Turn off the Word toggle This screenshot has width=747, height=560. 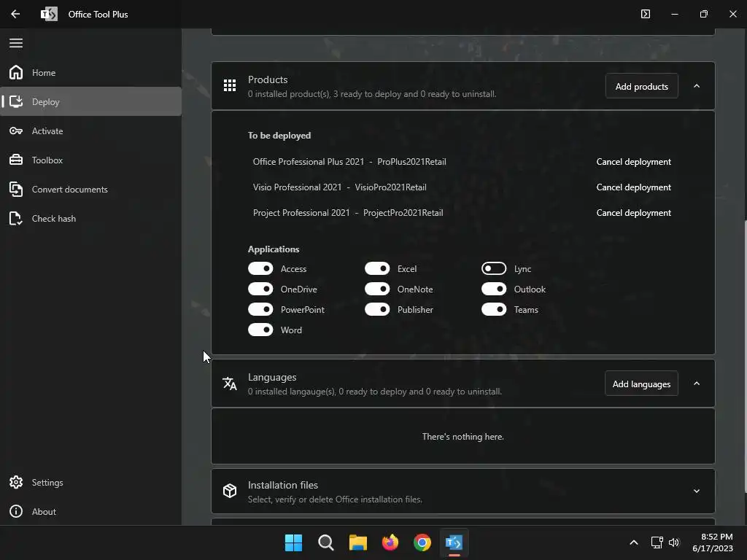tap(260, 330)
